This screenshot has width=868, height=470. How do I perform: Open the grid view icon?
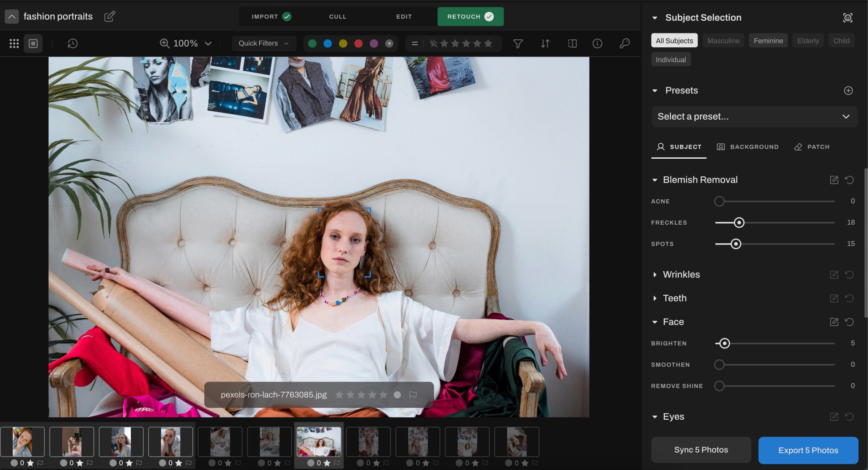coord(14,44)
